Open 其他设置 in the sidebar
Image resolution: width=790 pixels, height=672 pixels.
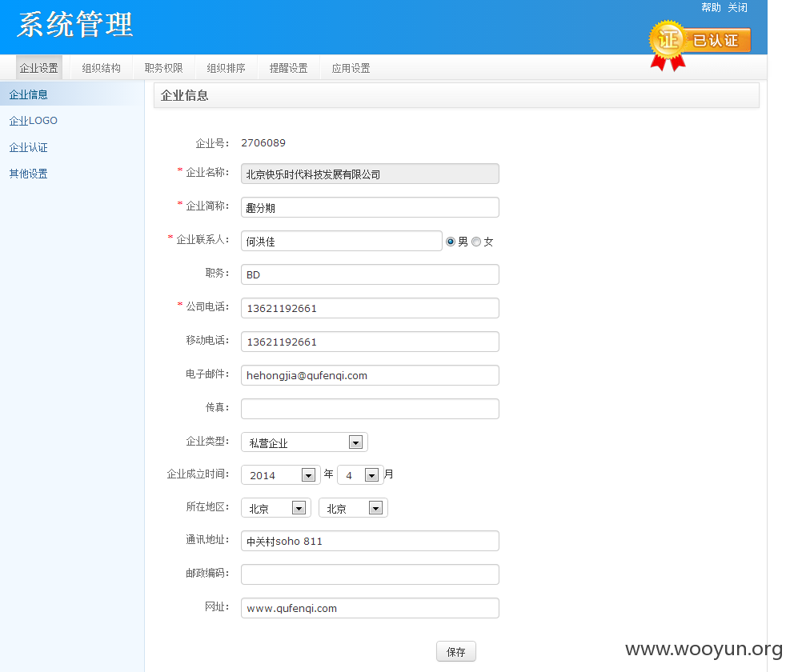coord(28,174)
